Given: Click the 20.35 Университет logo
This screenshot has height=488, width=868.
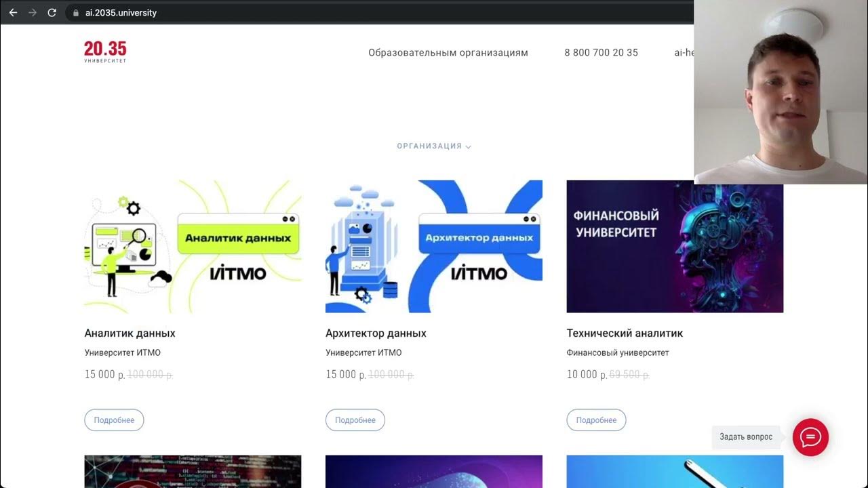Looking at the screenshot, I should [105, 52].
